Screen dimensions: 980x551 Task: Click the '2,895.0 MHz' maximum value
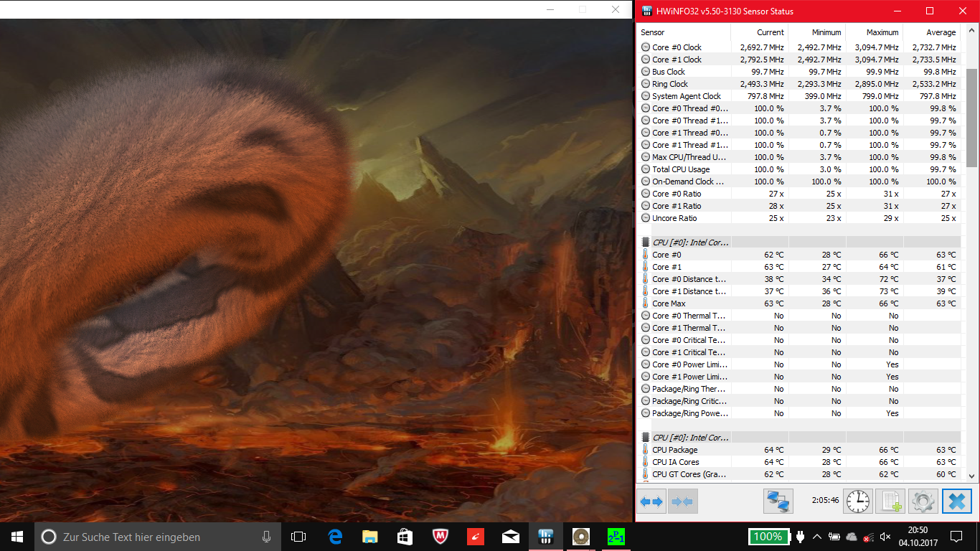click(877, 84)
